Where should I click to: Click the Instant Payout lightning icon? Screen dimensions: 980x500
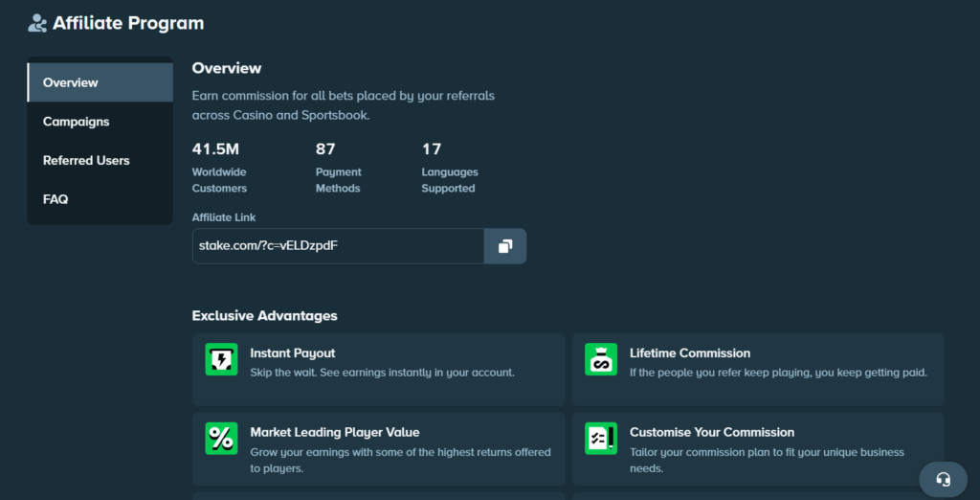(x=221, y=359)
